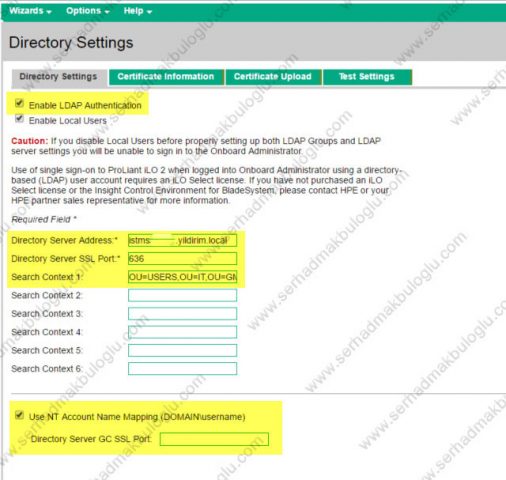Select the Directory Settings tab
This screenshot has height=480, width=506.
click(x=58, y=77)
